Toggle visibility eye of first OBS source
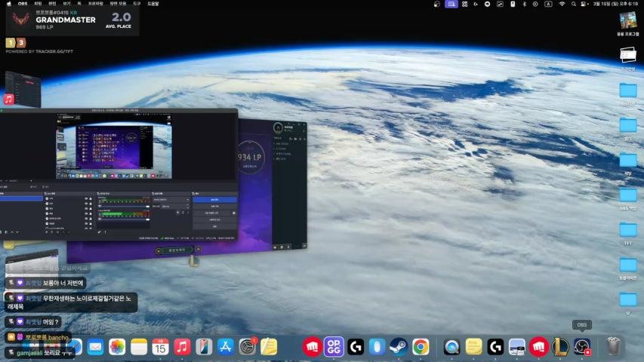 point(86,200)
